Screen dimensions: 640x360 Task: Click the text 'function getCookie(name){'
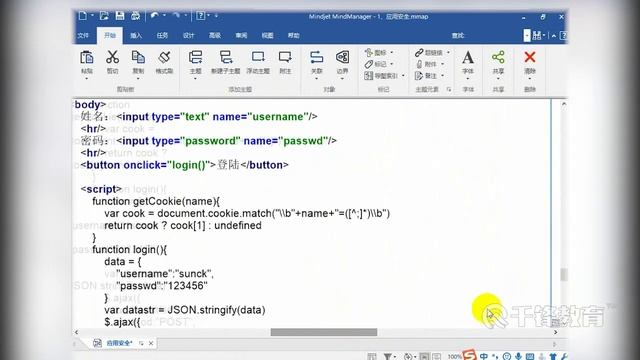click(156, 201)
